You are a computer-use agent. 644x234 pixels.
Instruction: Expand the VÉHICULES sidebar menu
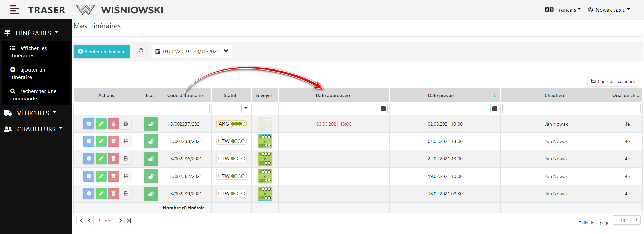point(33,113)
